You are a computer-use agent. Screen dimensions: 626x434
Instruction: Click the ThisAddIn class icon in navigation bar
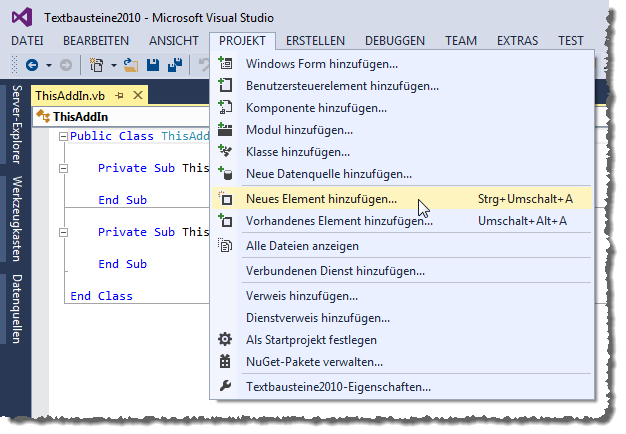[x=43, y=116]
